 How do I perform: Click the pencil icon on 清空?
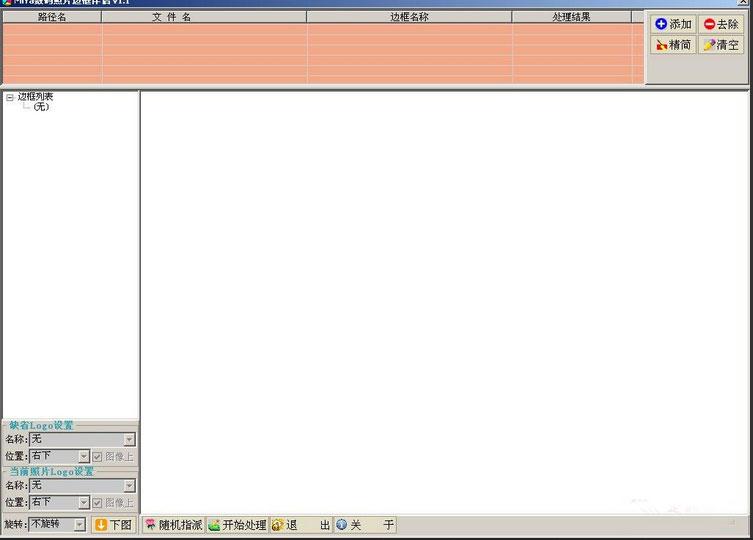tap(709, 45)
